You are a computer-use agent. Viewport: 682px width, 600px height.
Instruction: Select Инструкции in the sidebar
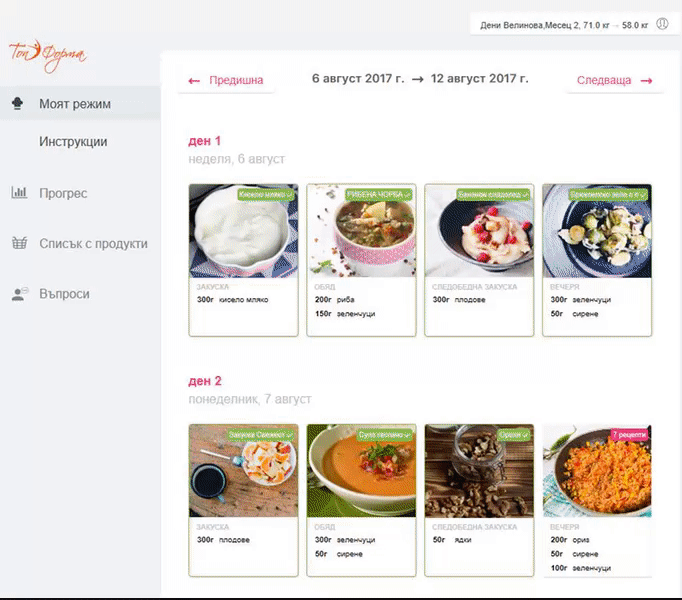tap(73, 142)
